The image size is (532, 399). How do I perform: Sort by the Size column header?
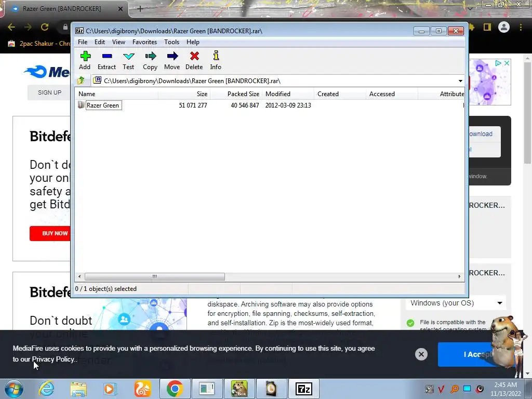(184, 94)
